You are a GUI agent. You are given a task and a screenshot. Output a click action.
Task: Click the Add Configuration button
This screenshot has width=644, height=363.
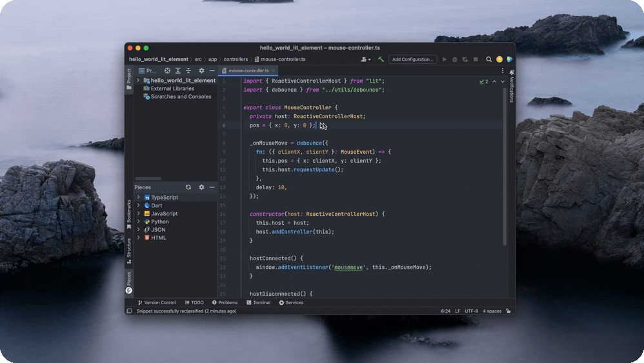click(x=412, y=59)
